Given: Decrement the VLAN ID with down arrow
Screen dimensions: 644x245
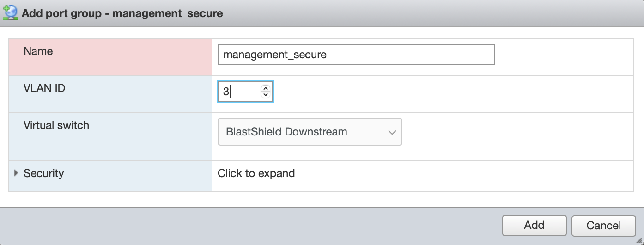Looking at the screenshot, I should pyautogui.click(x=265, y=95).
